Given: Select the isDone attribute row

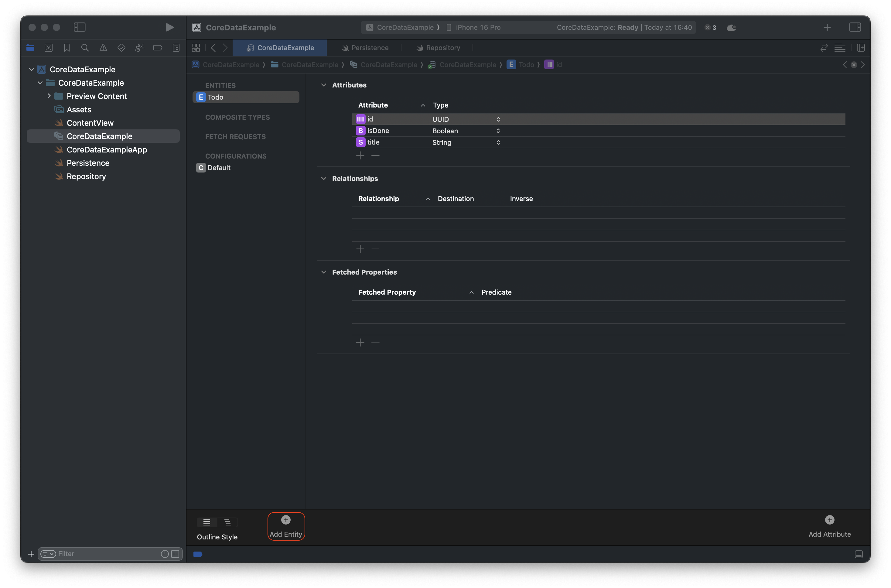Looking at the screenshot, I should (599, 131).
